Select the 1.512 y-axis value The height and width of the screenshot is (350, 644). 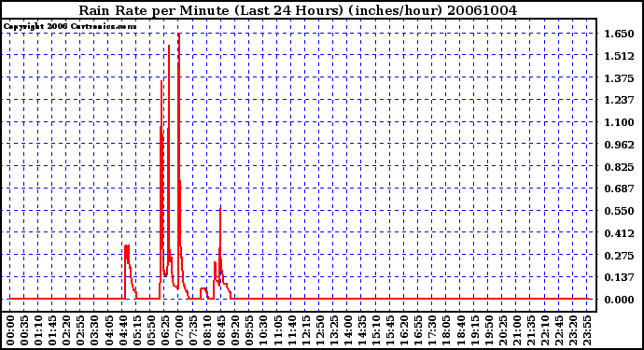pos(619,56)
